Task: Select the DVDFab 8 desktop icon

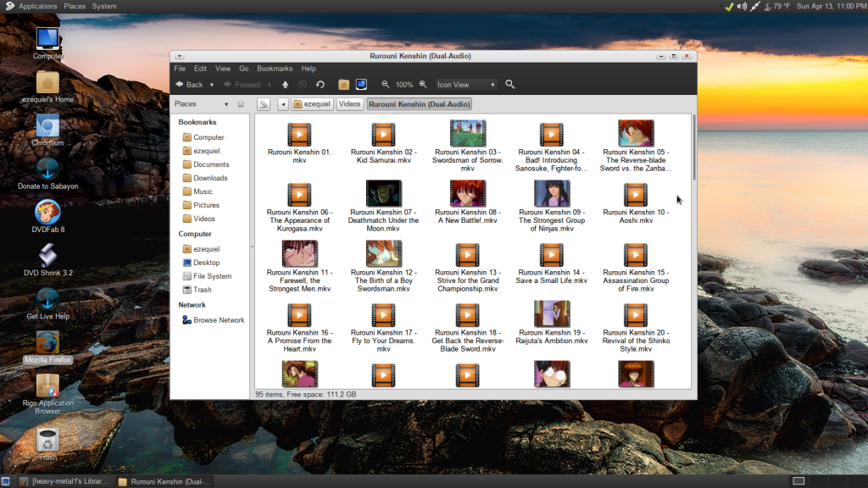Action: coord(47,216)
